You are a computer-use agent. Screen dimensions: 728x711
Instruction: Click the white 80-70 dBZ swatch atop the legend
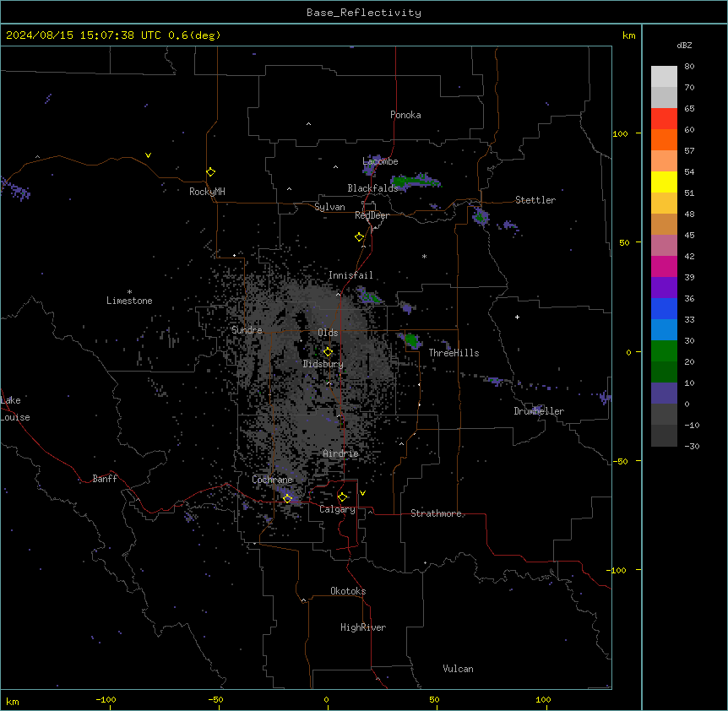coord(664,77)
